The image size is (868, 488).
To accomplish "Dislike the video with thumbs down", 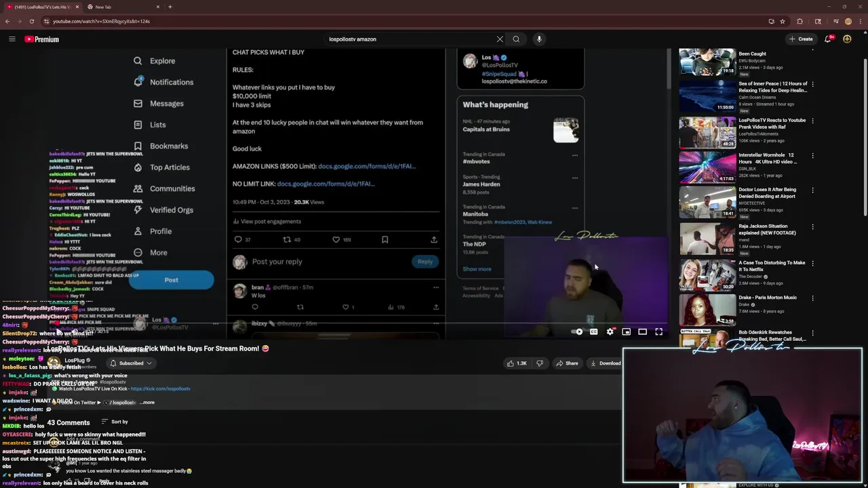I will pos(540,363).
